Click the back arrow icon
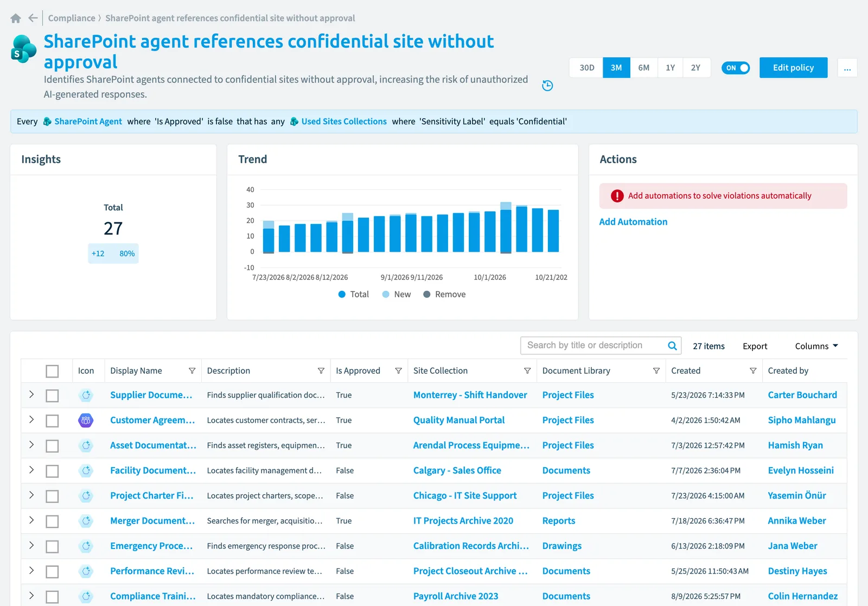Screen dimensions: 868x606 [33, 18]
